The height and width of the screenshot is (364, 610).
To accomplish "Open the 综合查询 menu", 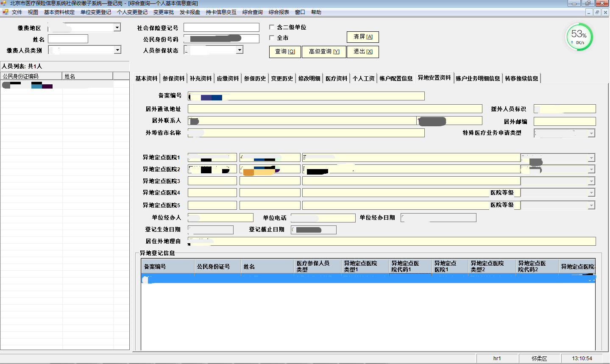I will click(x=253, y=12).
